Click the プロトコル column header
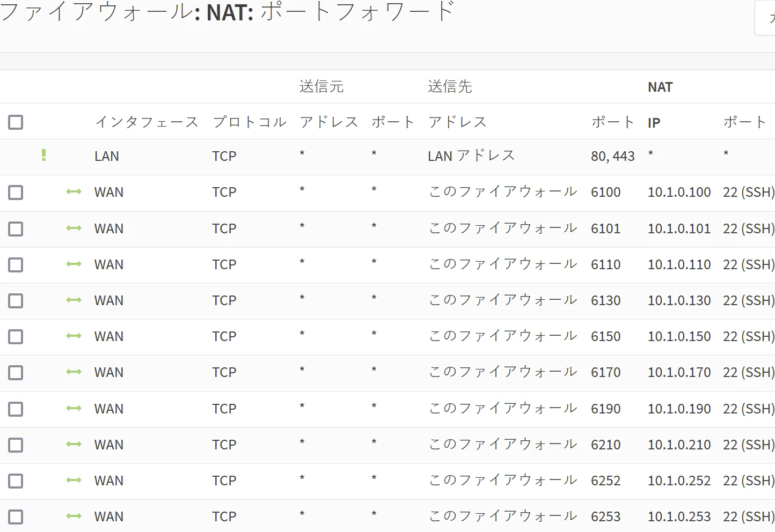Image resolution: width=775 pixels, height=532 pixels. [250, 122]
